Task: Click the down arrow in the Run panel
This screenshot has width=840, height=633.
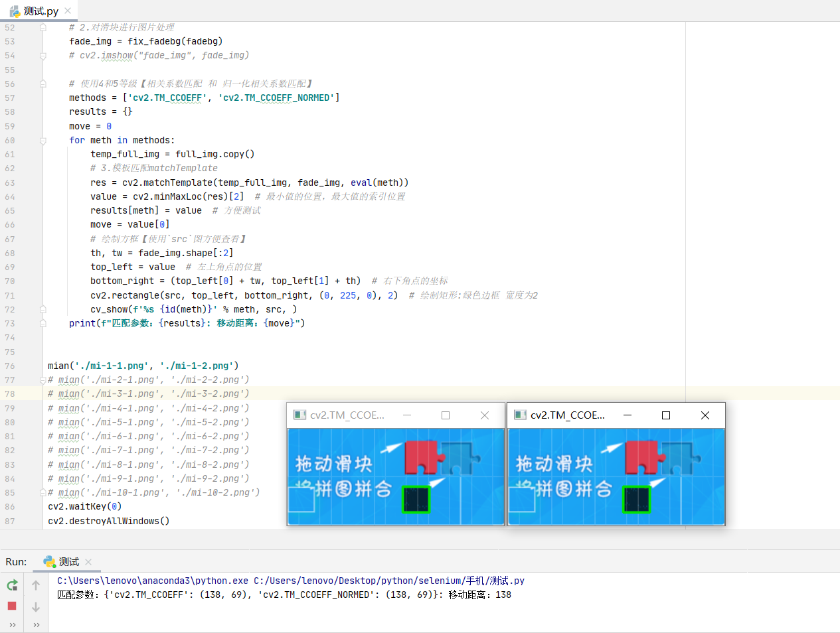Action: click(36, 606)
